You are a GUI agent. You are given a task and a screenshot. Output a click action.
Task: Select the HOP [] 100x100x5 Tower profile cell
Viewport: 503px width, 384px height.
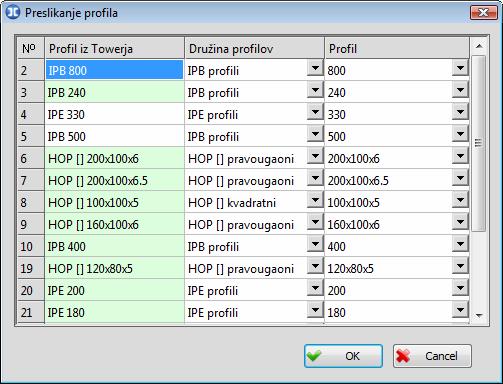pos(114,202)
